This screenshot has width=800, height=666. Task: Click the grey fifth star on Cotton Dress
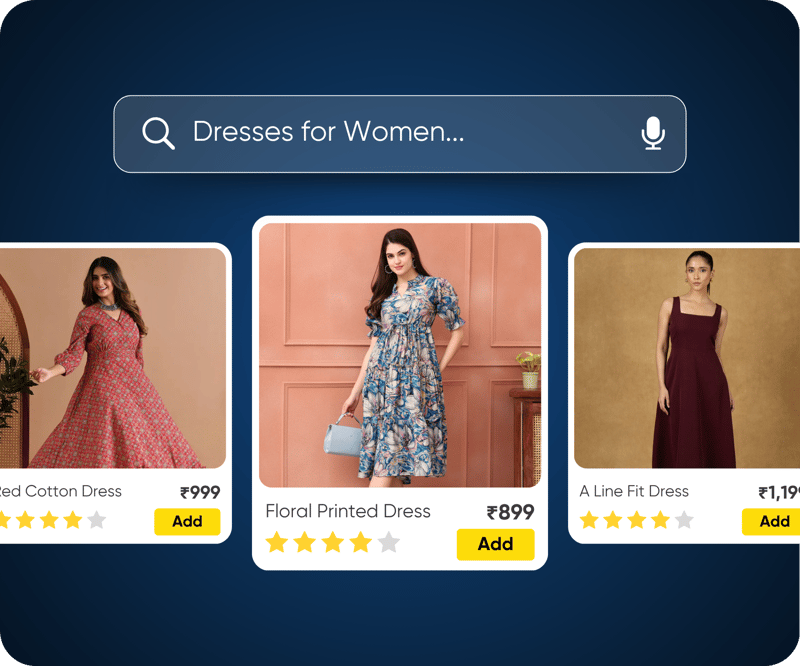click(96, 520)
